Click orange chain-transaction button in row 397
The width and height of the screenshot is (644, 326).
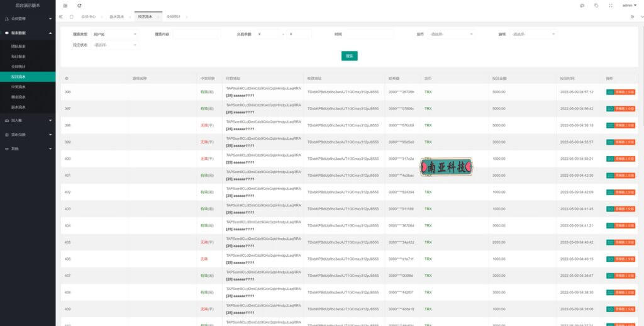(625, 108)
